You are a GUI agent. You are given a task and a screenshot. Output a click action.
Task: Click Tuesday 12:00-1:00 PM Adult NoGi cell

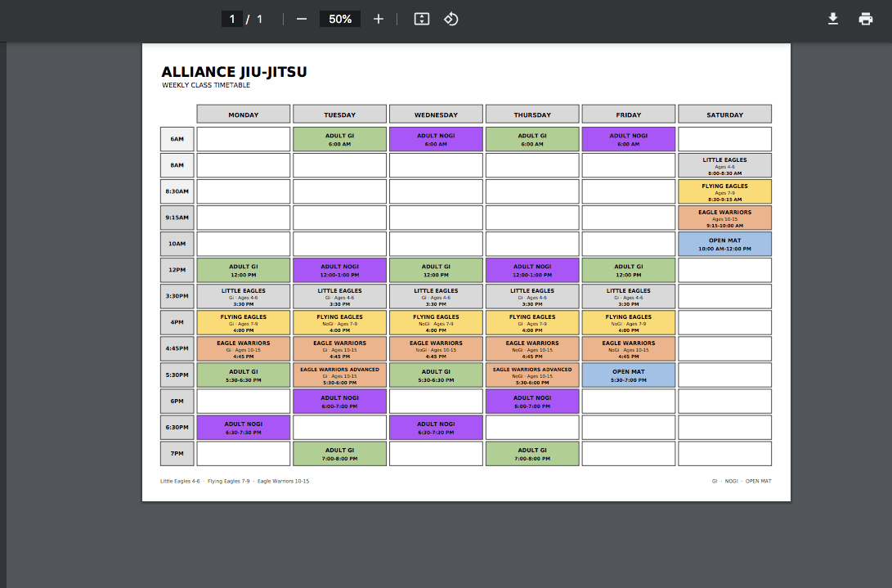[339, 270]
